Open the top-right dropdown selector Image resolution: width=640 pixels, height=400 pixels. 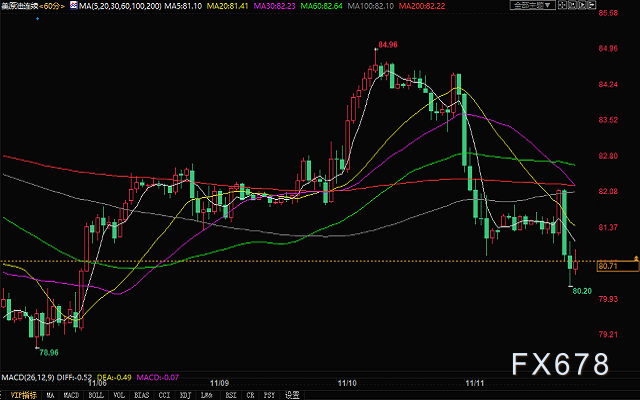(x=533, y=5)
